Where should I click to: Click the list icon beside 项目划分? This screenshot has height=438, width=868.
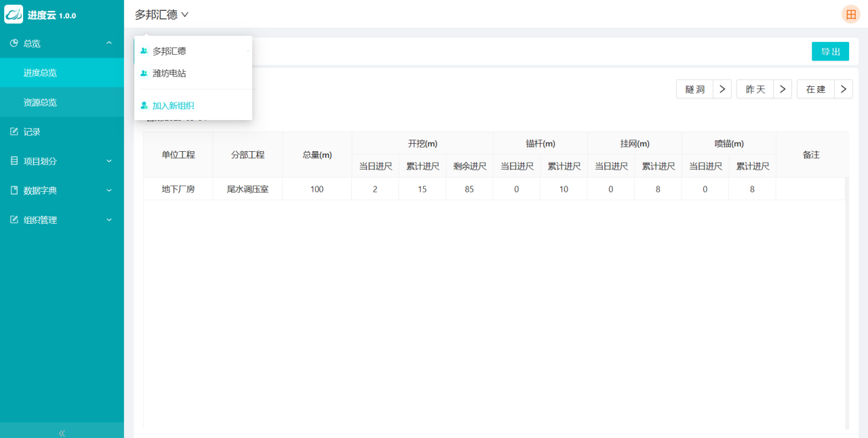(14, 161)
